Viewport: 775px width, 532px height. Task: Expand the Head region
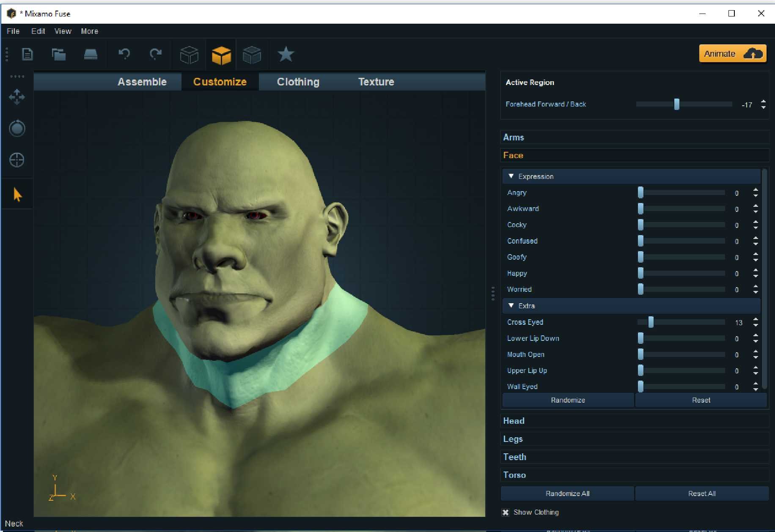[634, 421]
